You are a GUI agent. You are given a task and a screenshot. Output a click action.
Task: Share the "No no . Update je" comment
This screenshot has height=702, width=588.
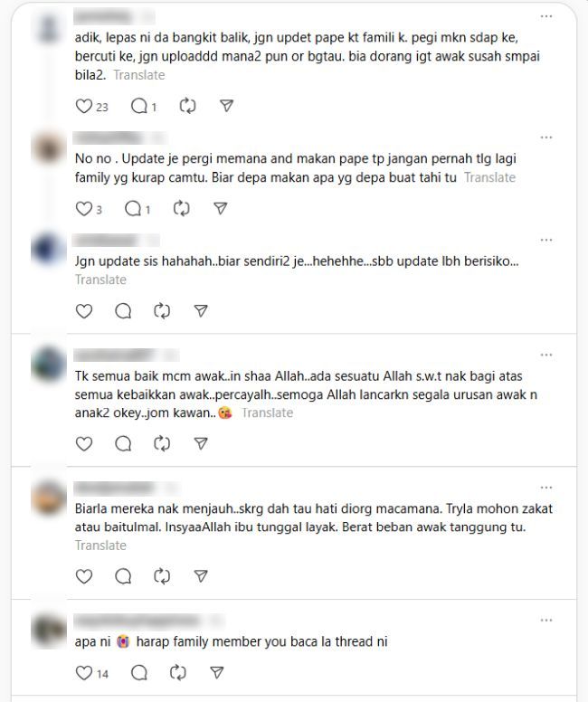tap(220, 209)
